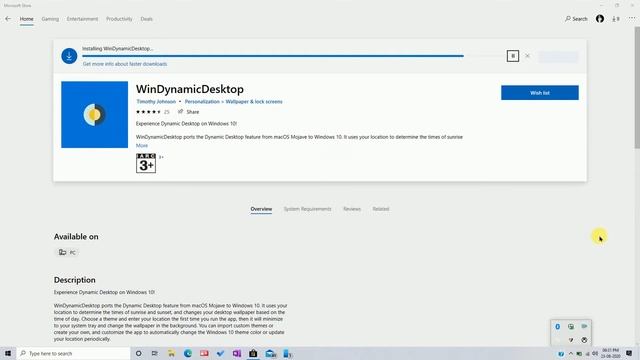Click the Microsoft Store taskbar icon
Screen dimensions: 640x360
click(253, 353)
